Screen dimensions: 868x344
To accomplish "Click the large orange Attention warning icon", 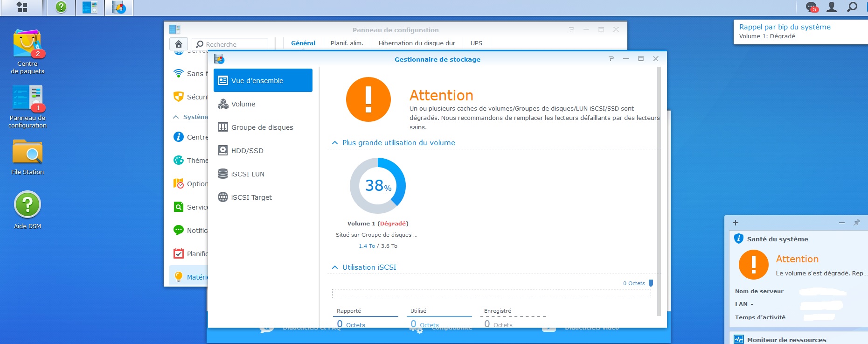I will pyautogui.click(x=368, y=99).
